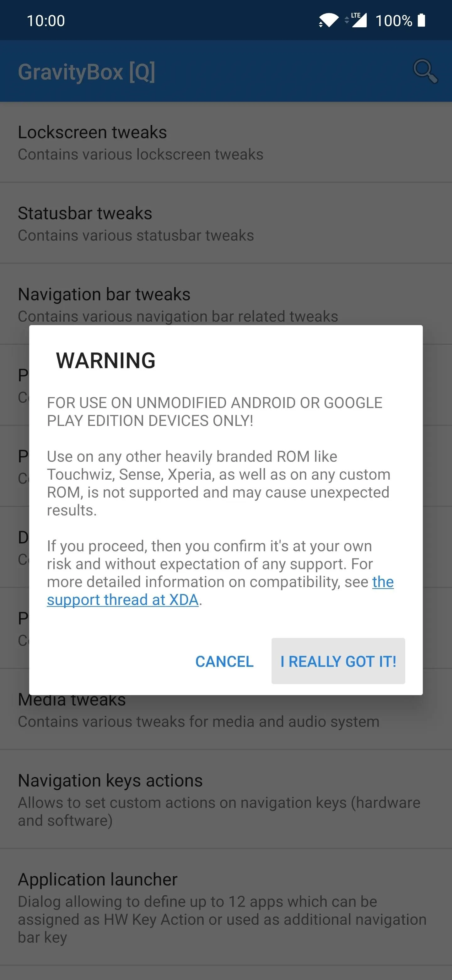This screenshot has height=980, width=452.
Task: Tap the 10:00 clock in status bar
Action: (x=46, y=20)
